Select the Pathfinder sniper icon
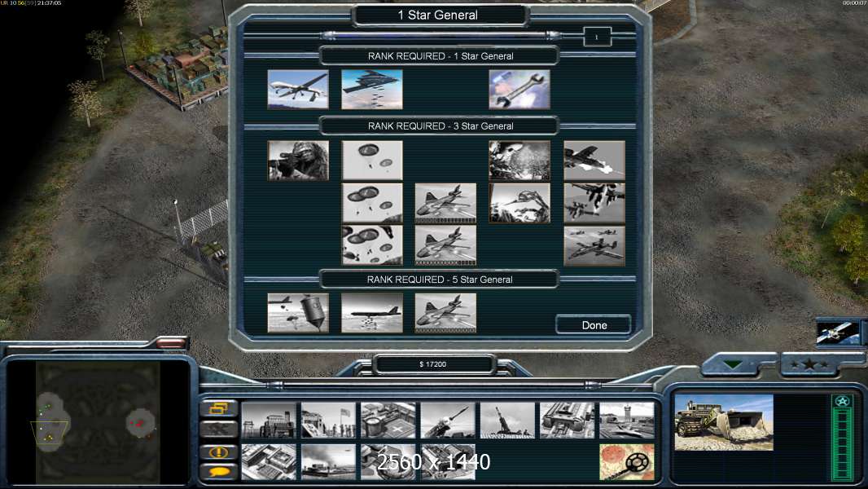868x489 pixels. [298, 161]
